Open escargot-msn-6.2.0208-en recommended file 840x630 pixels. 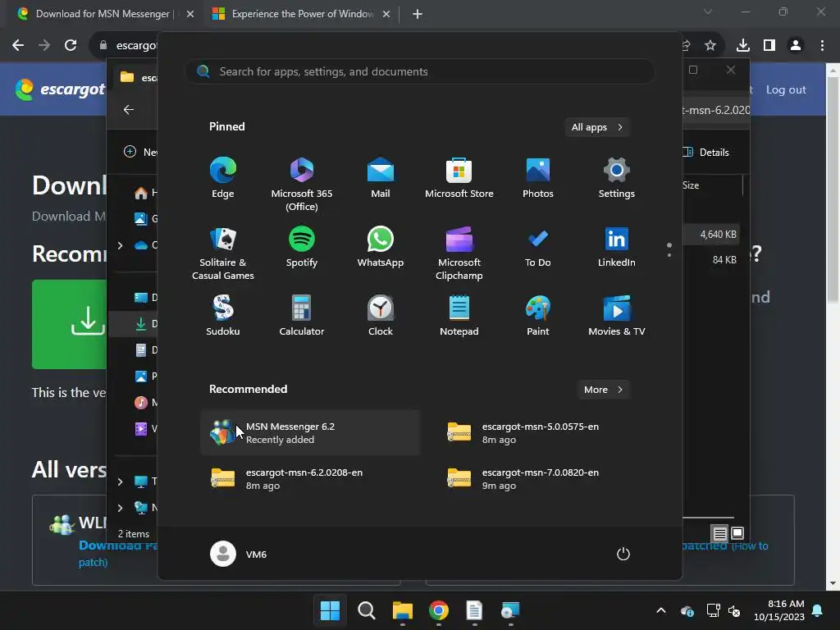(x=311, y=479)
